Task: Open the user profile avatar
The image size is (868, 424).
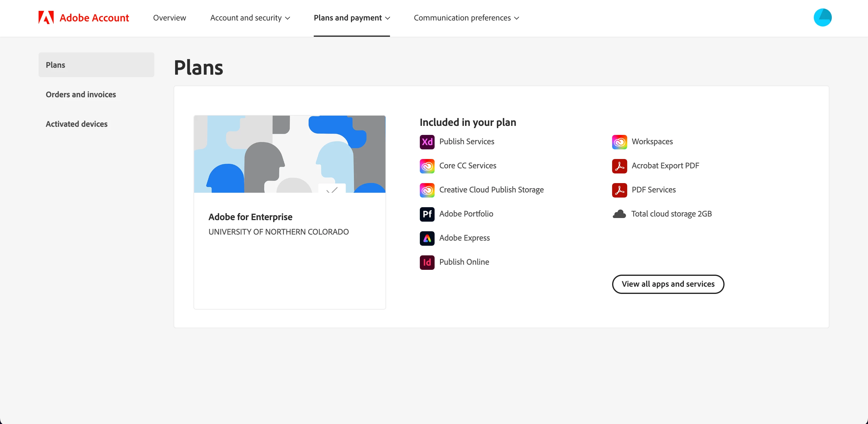Action: pos(822,17)
